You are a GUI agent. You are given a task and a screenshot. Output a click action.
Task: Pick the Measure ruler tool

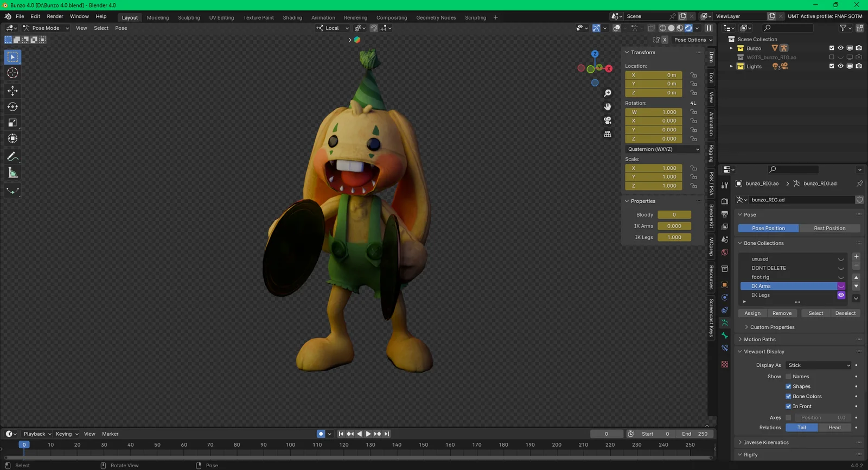12,173
